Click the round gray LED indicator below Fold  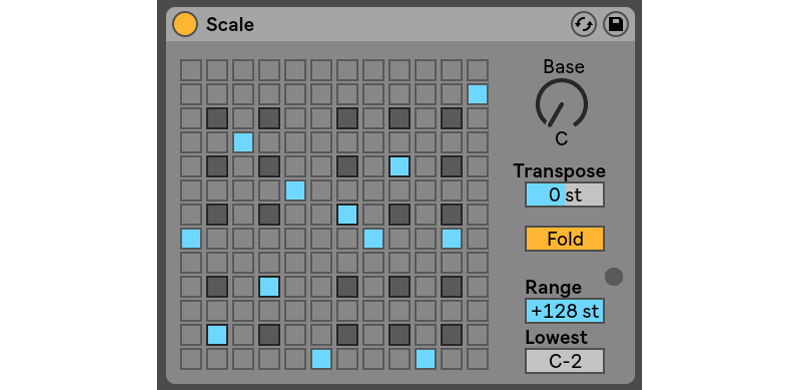point(614,277)
